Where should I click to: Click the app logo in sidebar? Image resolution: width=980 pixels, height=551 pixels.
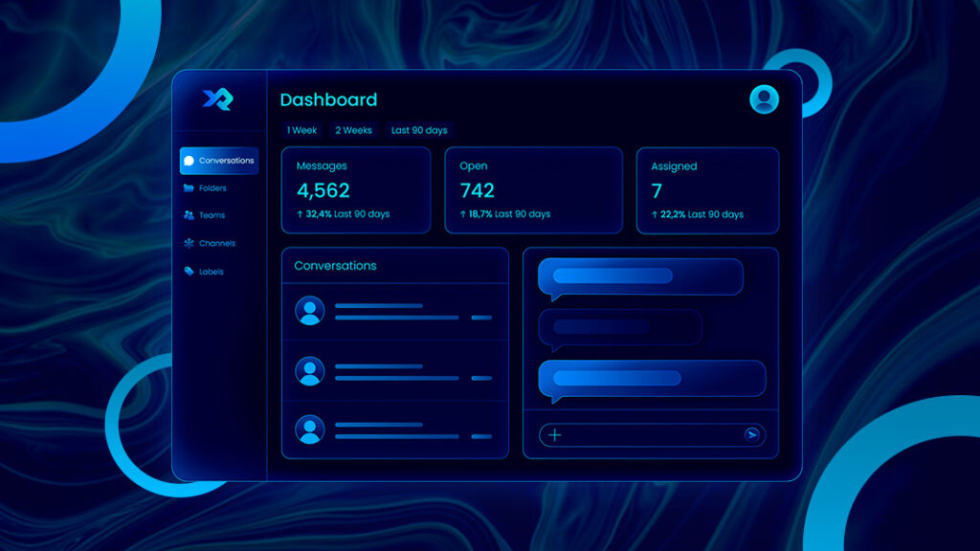pos(217,99)
